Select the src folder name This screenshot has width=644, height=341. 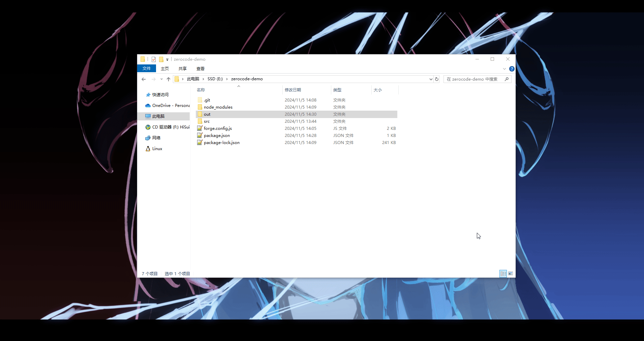[x=207, y=121]
